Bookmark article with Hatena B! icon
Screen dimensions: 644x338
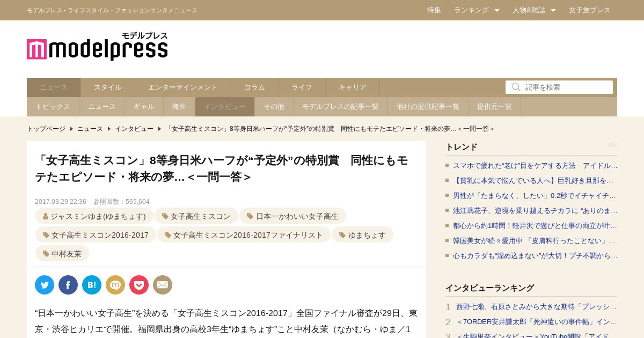92,285
